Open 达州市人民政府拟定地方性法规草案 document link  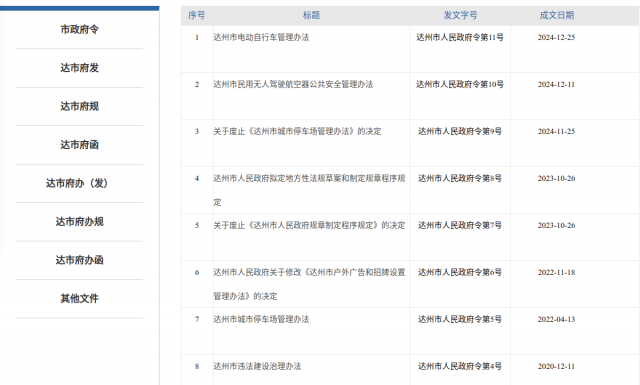click(x=309, y=190)
